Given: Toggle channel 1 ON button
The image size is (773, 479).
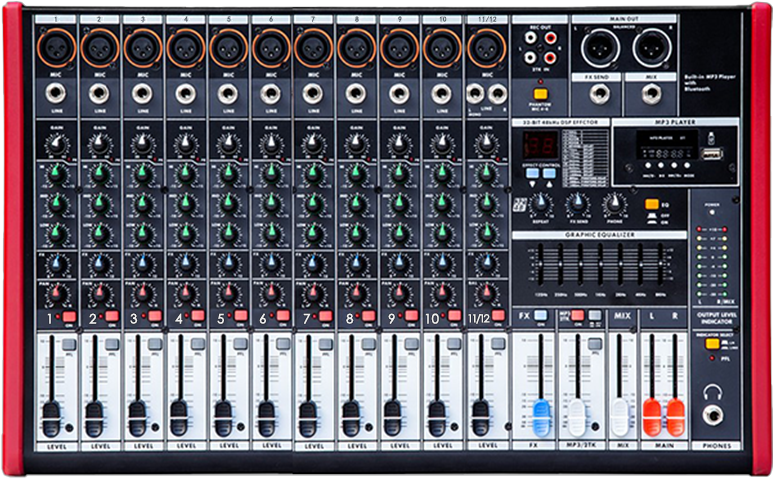Looking at the screenshot, I should (69, 316).
